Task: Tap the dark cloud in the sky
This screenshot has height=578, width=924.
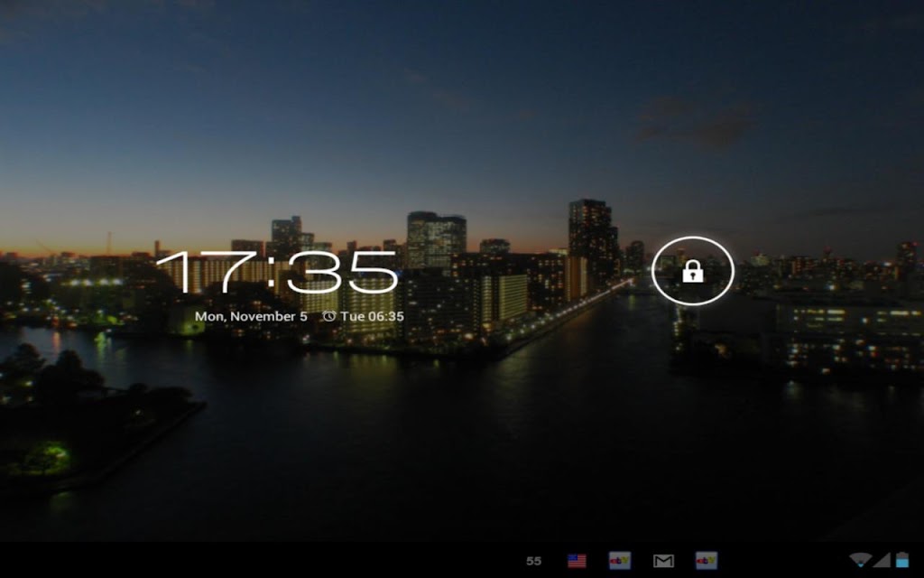Action: click(696, 121)
